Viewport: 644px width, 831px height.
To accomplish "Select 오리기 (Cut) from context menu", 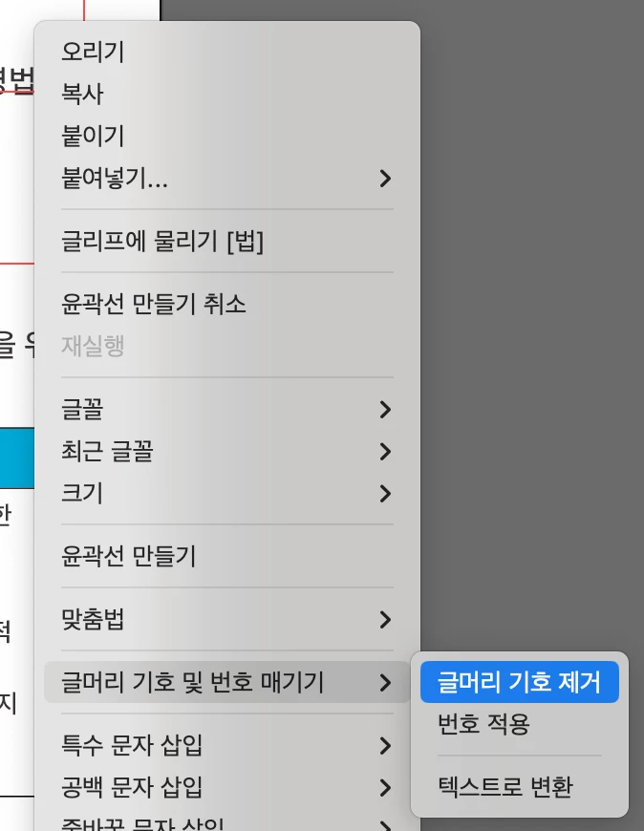I will point(226,52).
